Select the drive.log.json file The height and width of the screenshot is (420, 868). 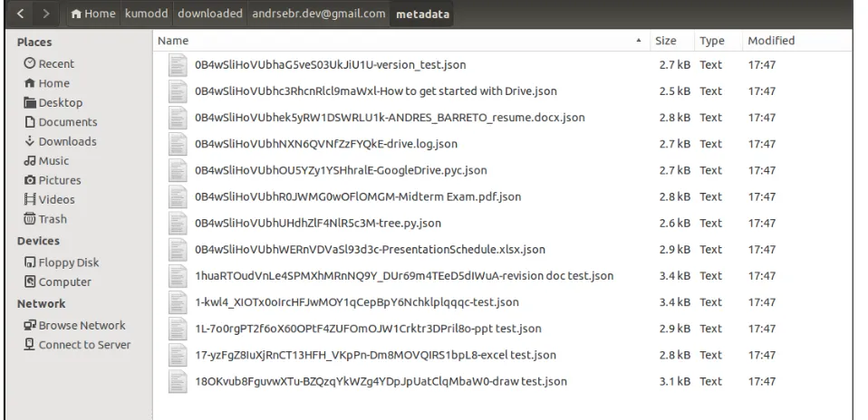pyautogui.click(x=326, y=144)
